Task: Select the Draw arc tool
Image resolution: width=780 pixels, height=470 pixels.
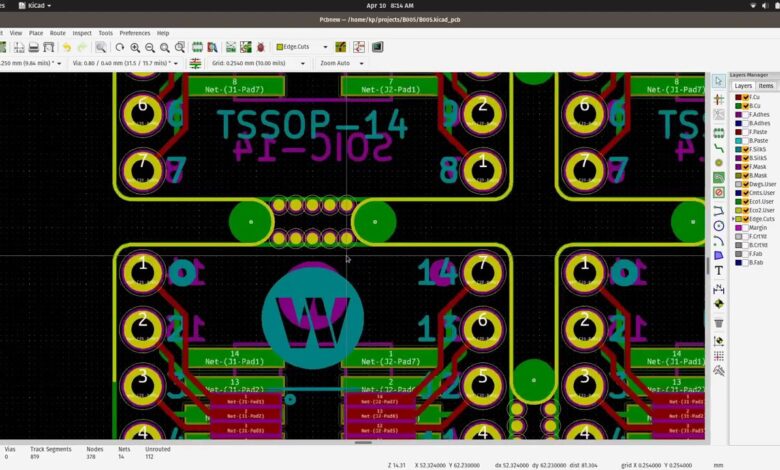Action: (x=719, y=241)
